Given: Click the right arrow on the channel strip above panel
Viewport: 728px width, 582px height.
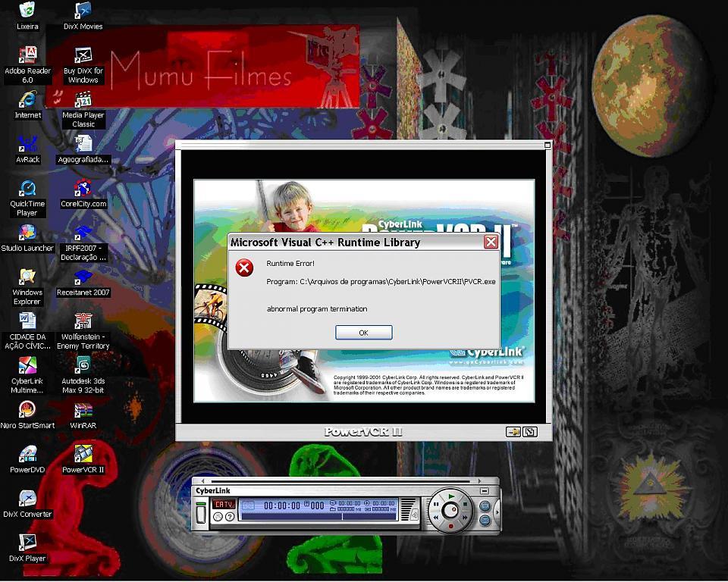Looking at the screenshot, I should 479,480.
